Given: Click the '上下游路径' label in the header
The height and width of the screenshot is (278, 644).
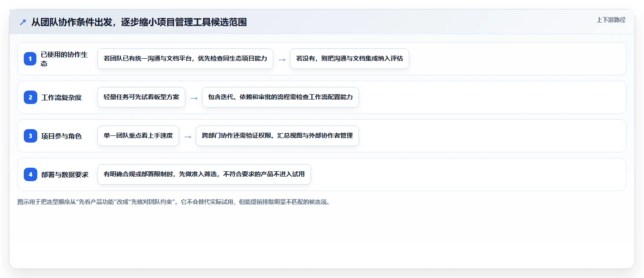Looking at the screenshot, I should tap(611, 20).
